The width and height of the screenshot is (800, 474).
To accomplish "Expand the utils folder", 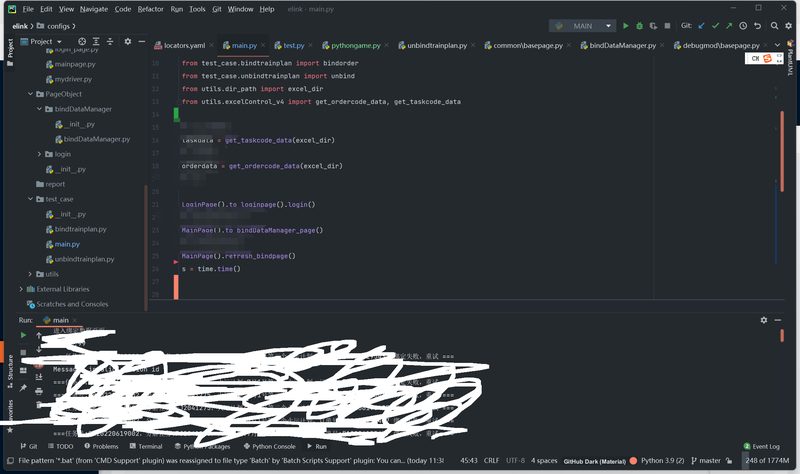I will point(30,274).
